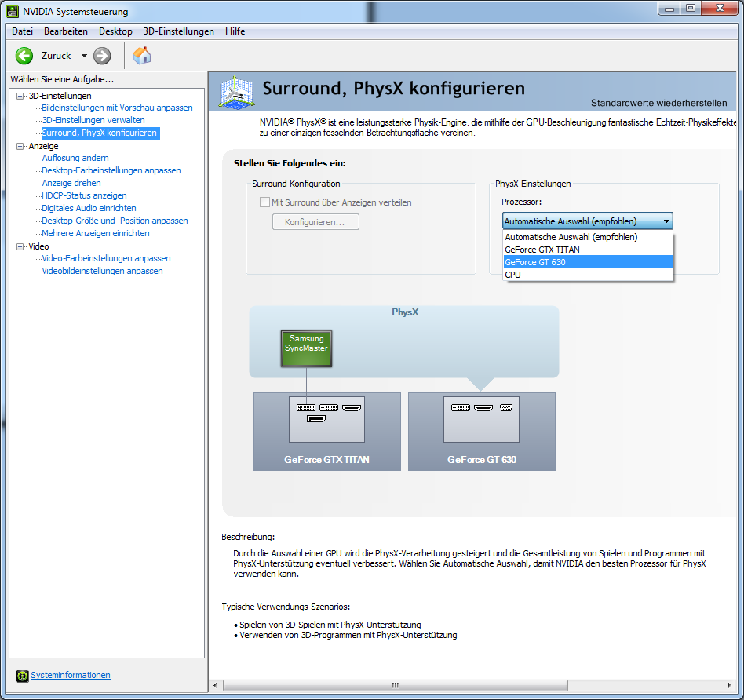The height and width of the screenshot is (700, 744).
Task: Collapse the Anzeige tree node
Action: click(20, 146)
